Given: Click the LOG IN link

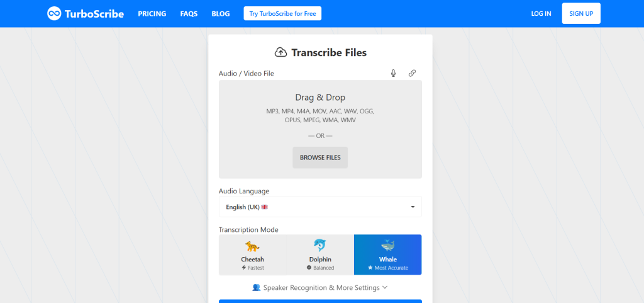Looking at the screenshot, I should tap(541, 13).
